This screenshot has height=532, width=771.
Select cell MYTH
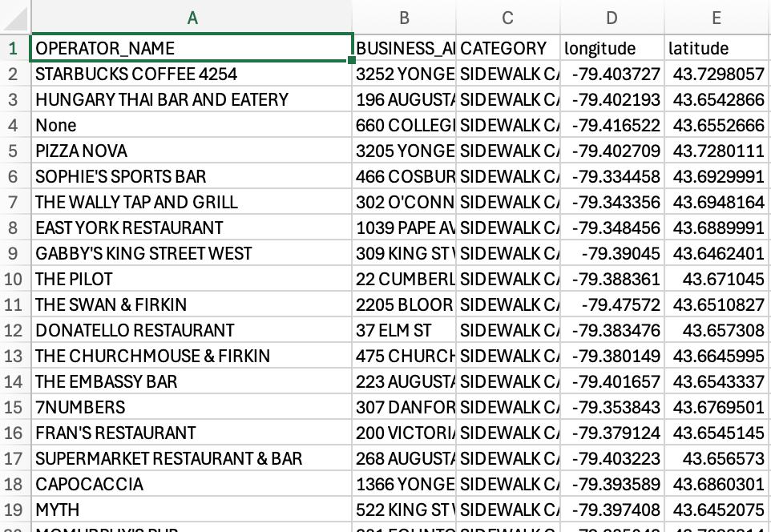coord(192,510)
